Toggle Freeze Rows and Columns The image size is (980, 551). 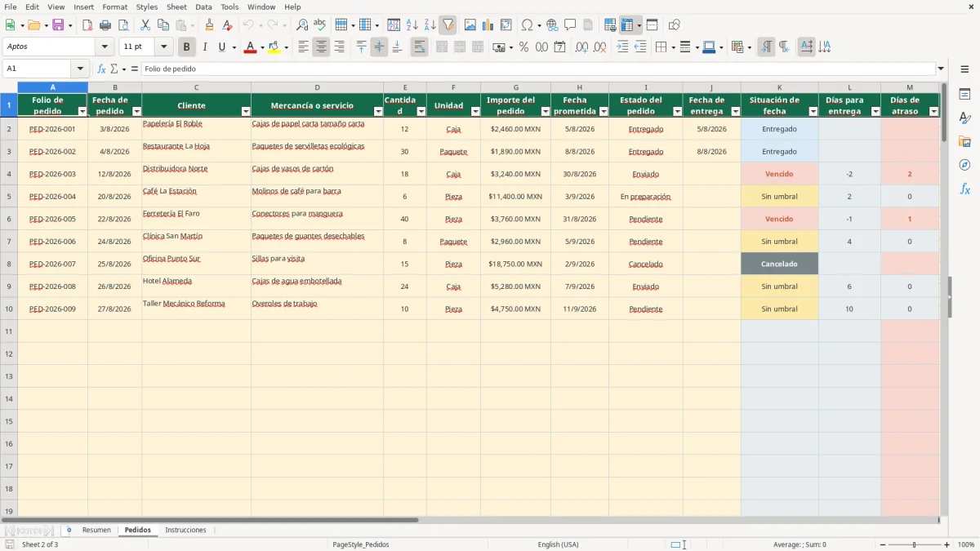pyautogui.click(x=627, y=25)
